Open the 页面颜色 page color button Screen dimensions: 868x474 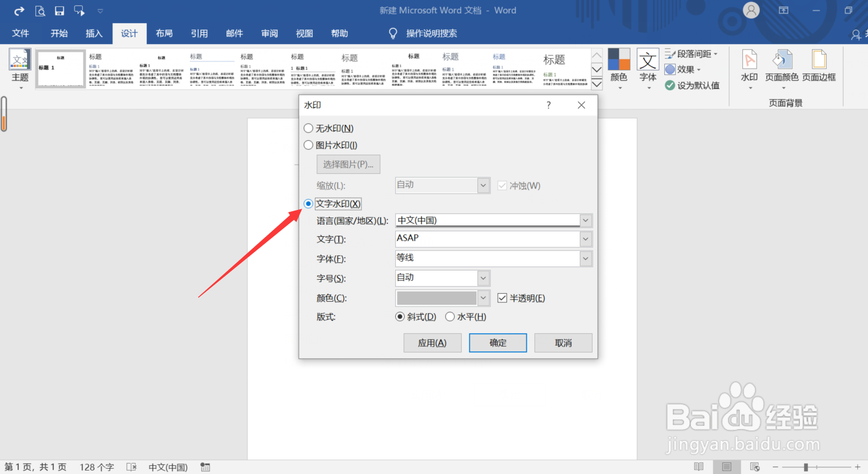tap(782, 69)
